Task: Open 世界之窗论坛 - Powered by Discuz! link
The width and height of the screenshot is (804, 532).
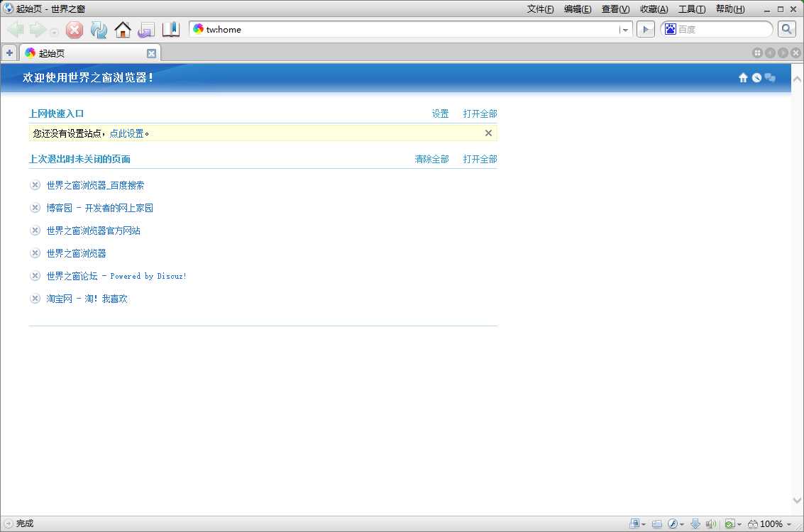Action: tap(116, 276)
